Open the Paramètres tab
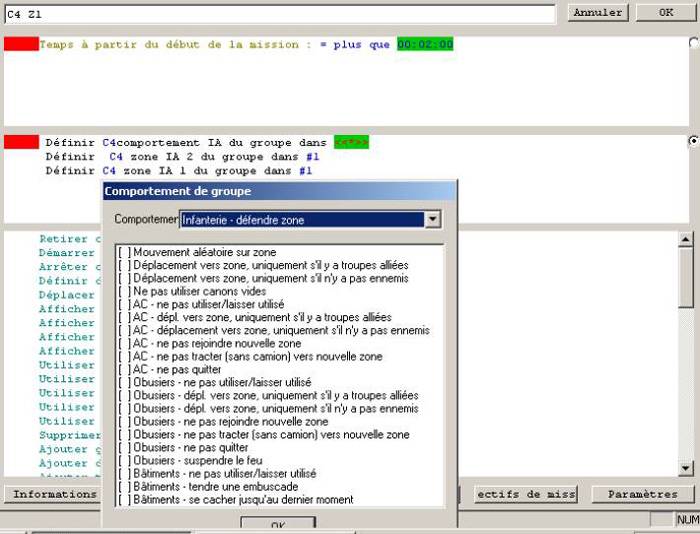 tap(642, 494)
